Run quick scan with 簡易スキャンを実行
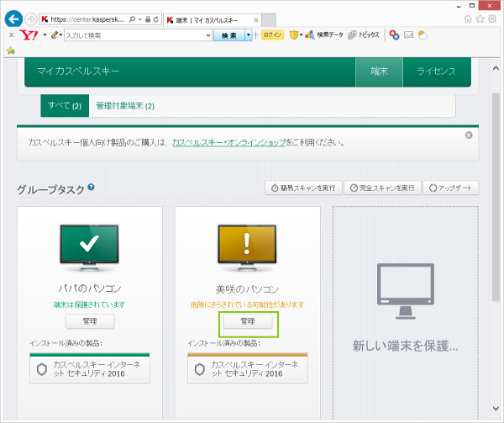The image size is (504, 423). point(303,188)
